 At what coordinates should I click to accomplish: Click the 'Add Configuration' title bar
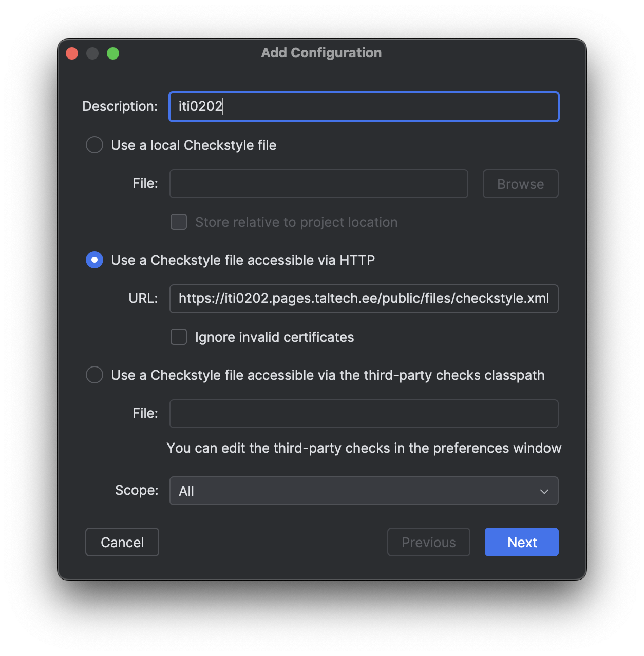pos(321,53)
